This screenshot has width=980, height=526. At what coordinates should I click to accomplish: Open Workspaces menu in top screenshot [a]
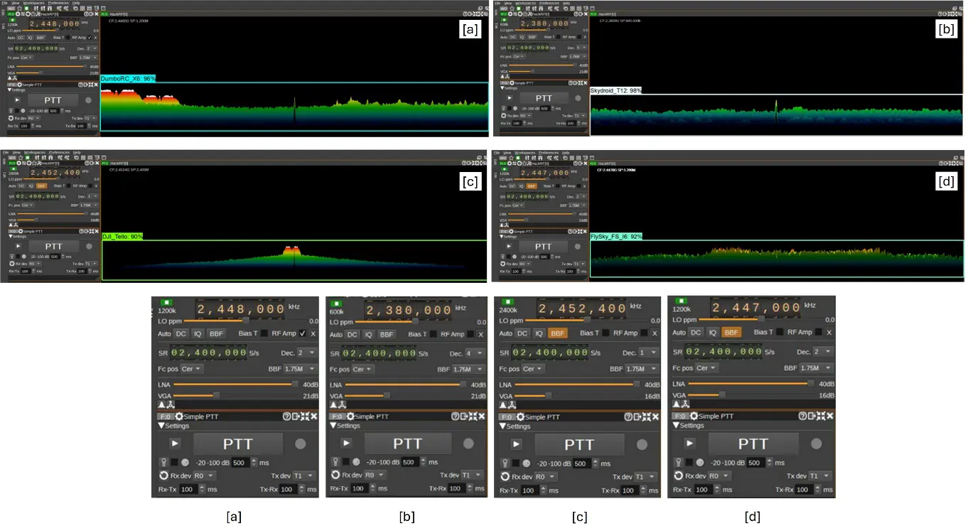pyautogui.click(x=33, y=3)
